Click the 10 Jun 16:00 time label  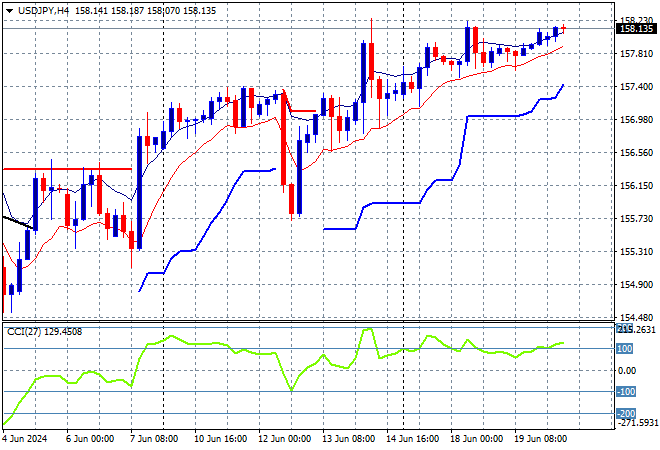221,439
